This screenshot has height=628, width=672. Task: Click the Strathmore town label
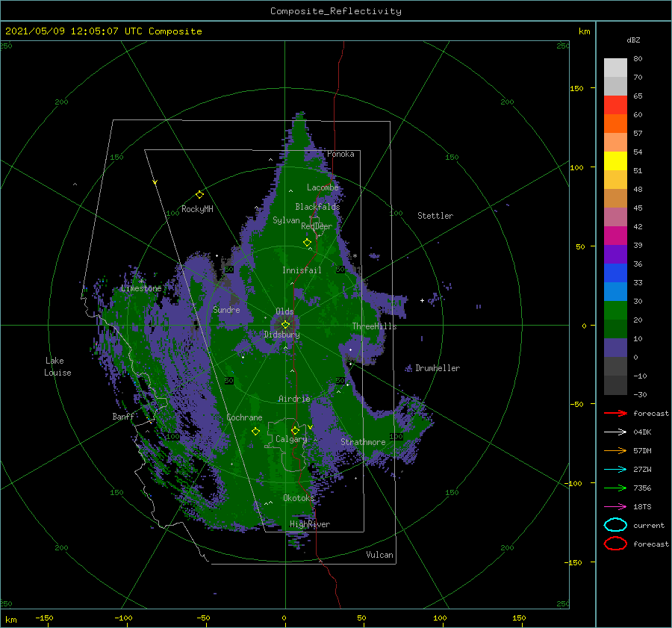(363, 442)
